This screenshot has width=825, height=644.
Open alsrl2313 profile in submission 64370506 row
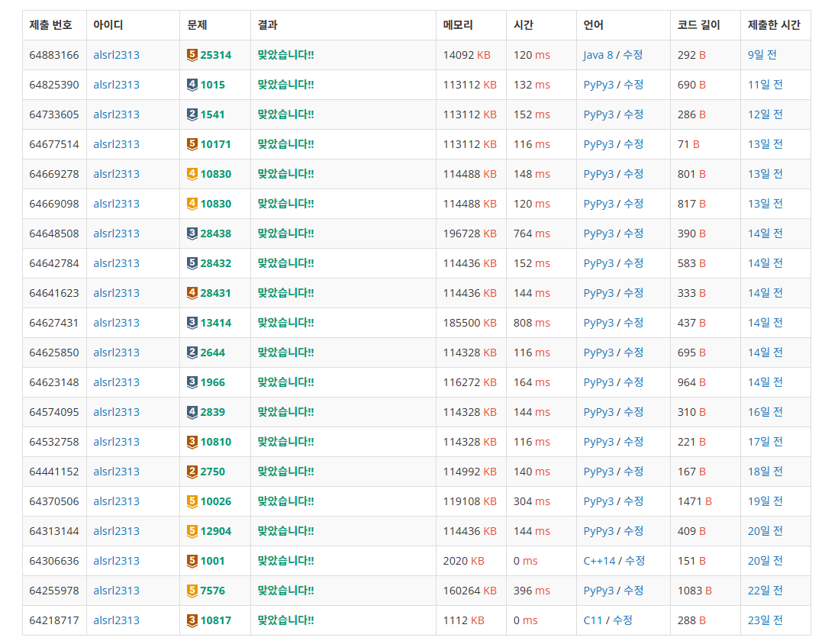pos(116,501)
